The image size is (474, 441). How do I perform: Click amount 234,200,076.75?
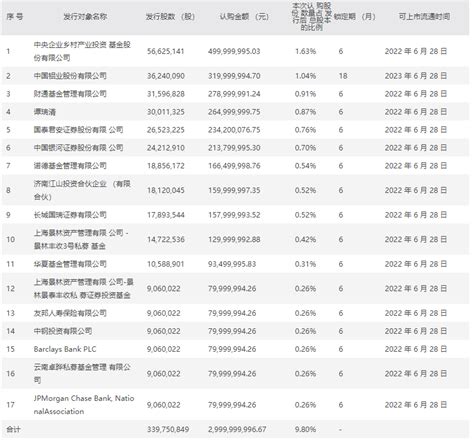click(234, 130)
